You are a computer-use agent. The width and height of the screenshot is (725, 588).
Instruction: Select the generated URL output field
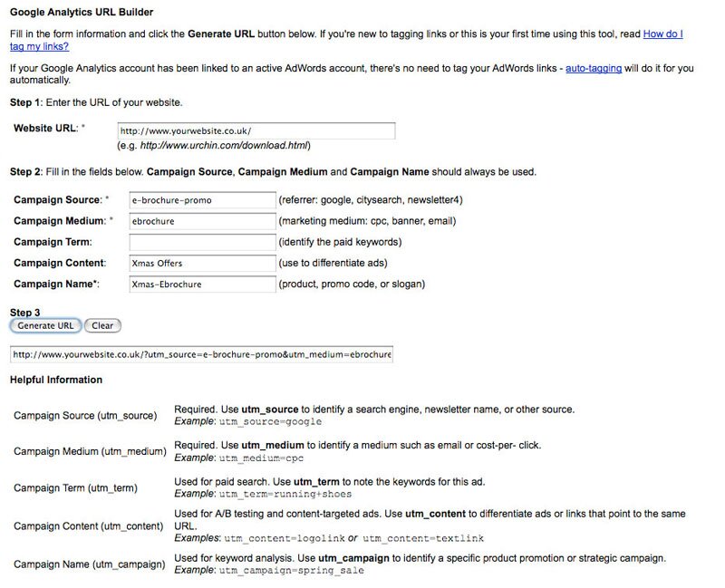tap(201, 354)
